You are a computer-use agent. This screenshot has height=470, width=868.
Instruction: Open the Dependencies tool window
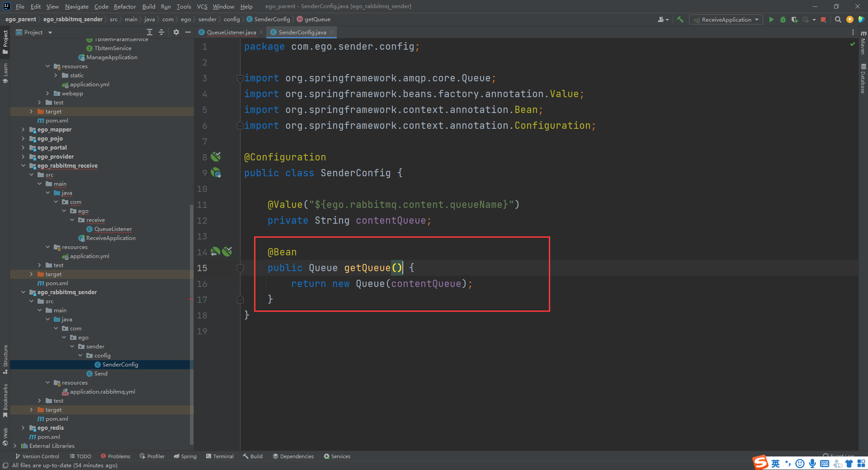click(x=293, y=456)
